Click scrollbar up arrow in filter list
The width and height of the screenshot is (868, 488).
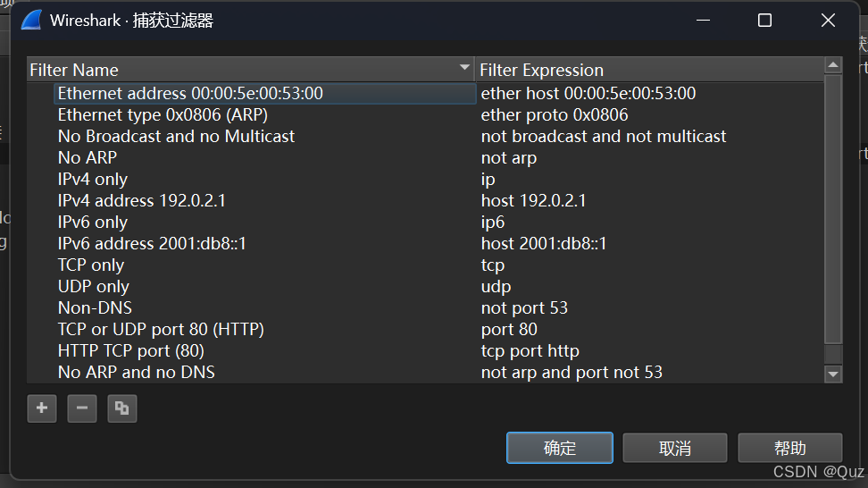833,65
